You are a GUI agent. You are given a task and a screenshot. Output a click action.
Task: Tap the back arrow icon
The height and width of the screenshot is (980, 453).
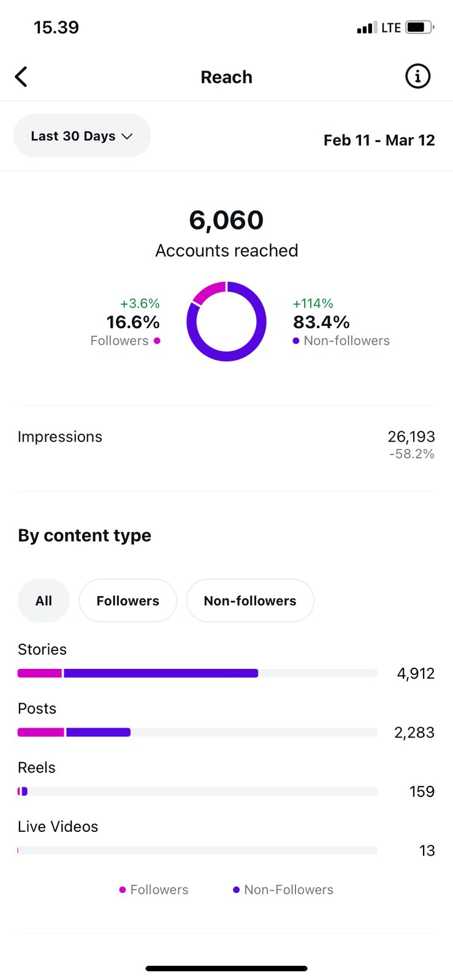(21, 77)
